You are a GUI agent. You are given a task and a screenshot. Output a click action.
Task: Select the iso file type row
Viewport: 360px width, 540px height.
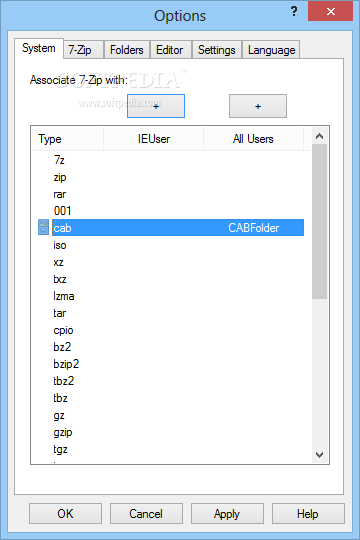[x=171, y=245]
